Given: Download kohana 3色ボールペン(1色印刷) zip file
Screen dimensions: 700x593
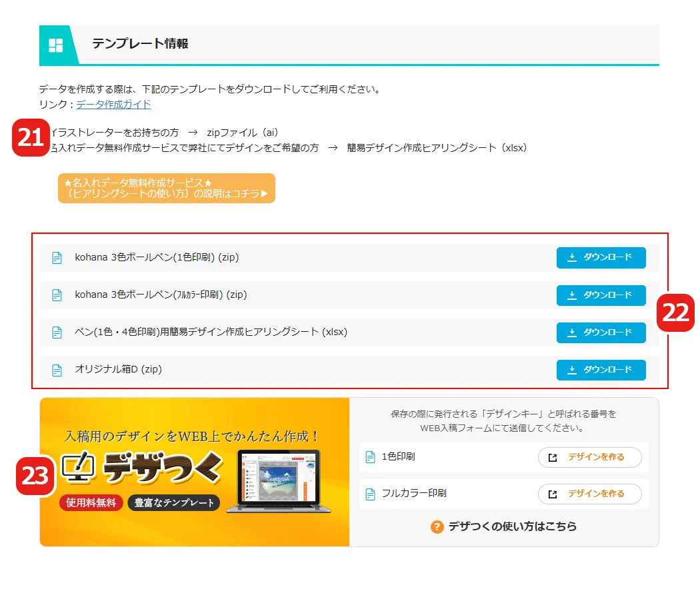Looking at the screenshot, I should click(601, 258).
